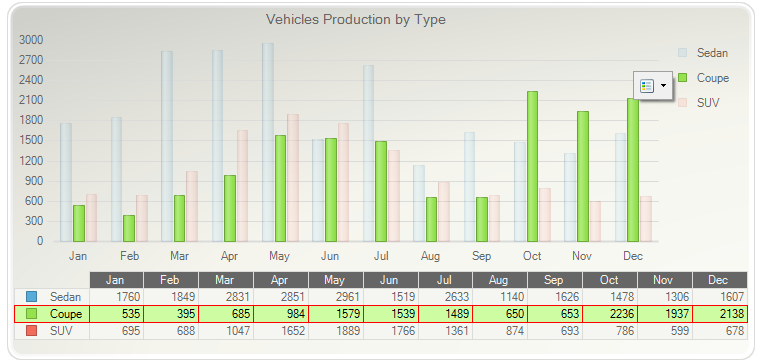Click the green Coupe legend marker
This screenshot has height=363, width=760.
click(682, 78)
